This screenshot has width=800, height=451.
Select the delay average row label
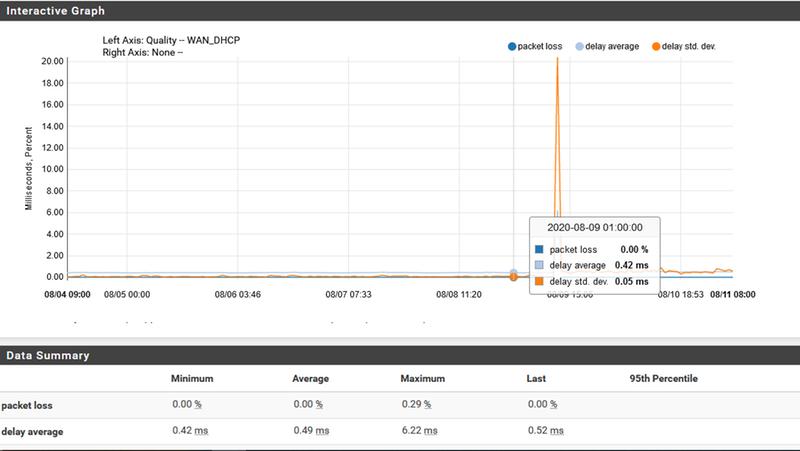tap(32, 432)
